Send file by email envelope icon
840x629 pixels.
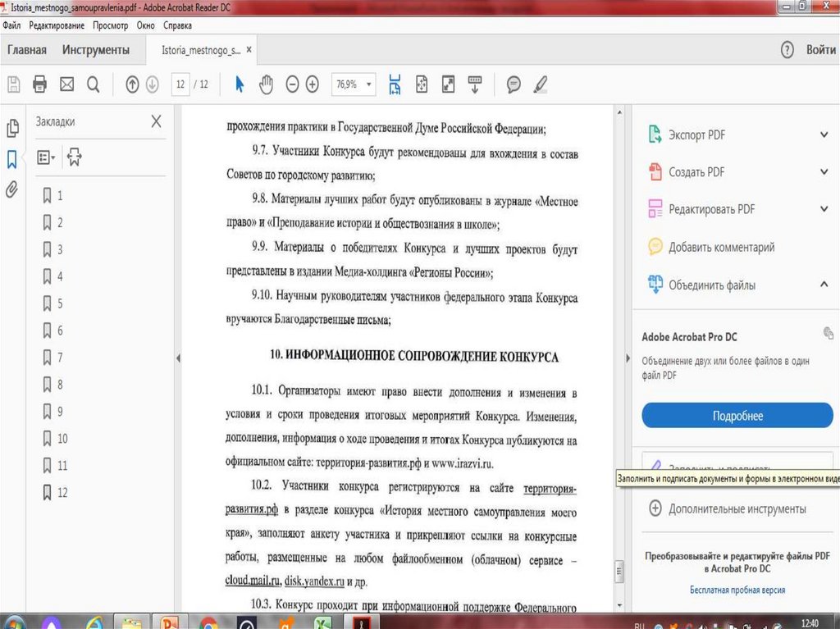point(66,84)
